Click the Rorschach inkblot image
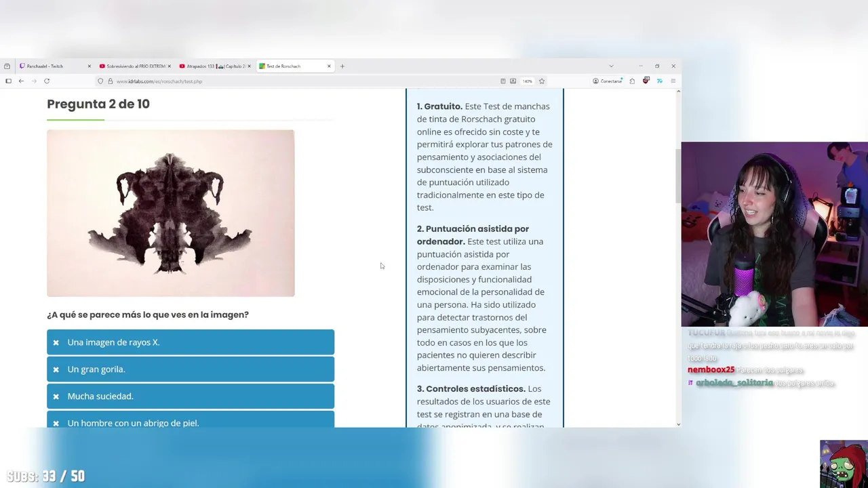This screenshot has height=488, width=868. (171, 213)
